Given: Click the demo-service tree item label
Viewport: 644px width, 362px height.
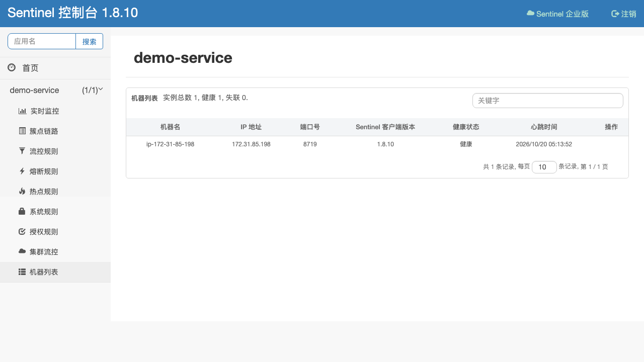Looking at the screenshot, I should (x=34, y=90).
